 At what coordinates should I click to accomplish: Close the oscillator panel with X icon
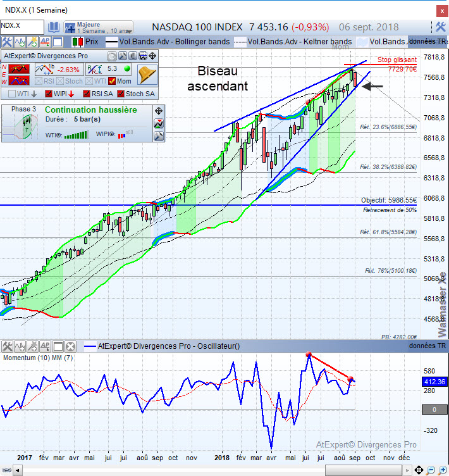tap(70, 346)
